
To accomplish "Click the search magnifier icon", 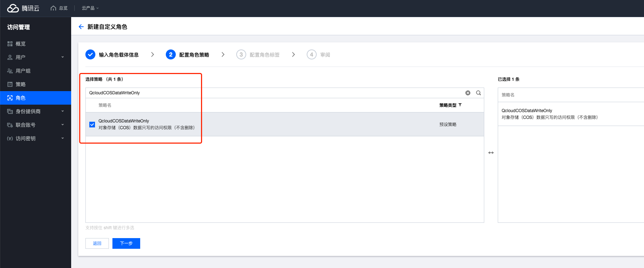I will 479,93.
